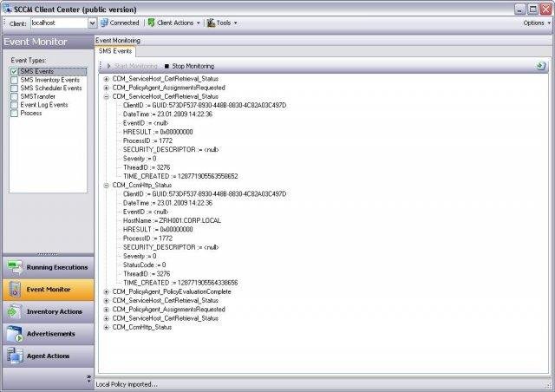This screenshot has height=392, width=555.
Task: Click the SCCM Client Center title bar icon
Action: pyautogui.click(x=7, y=9)
